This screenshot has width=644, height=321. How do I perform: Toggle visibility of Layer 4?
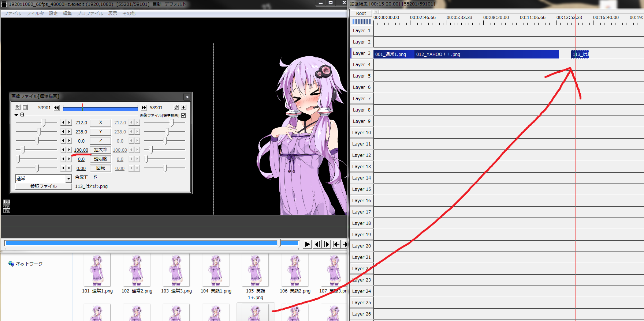(361, 65)
